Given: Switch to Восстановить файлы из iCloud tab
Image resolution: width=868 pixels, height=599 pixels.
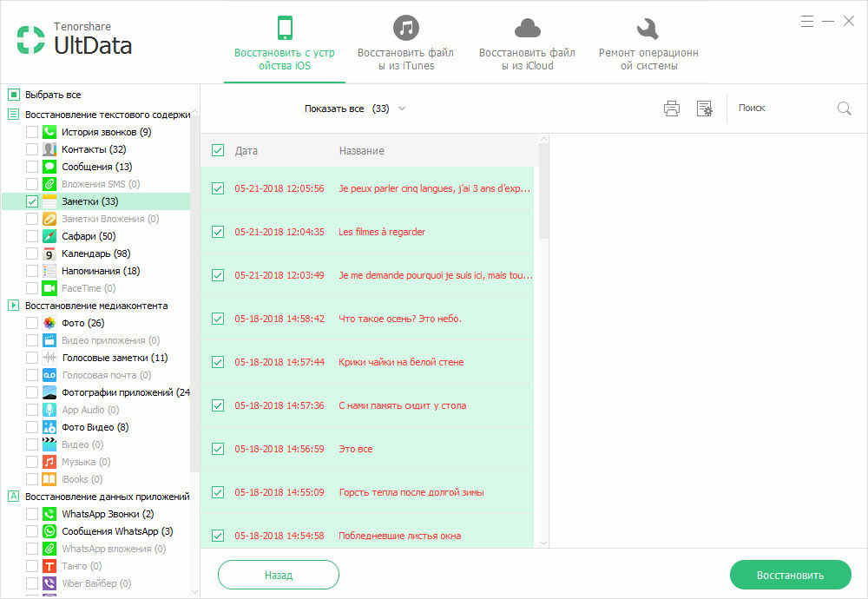Looking at the screenshot, I should (527, 43).
